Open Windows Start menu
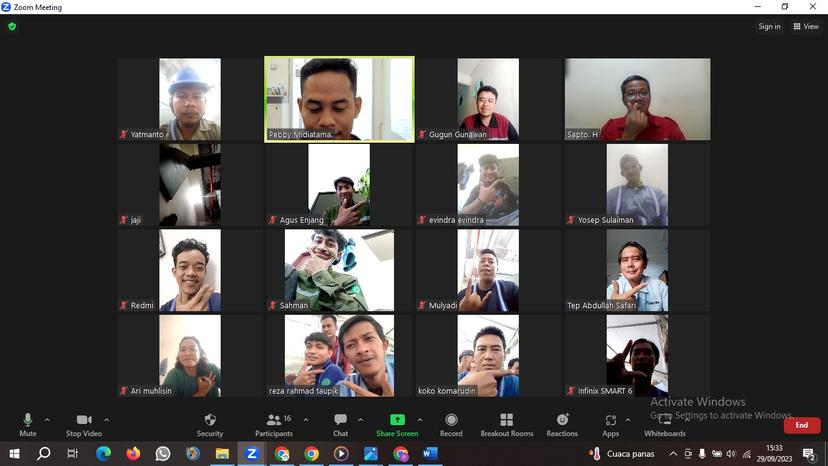Image resolution: width=828 pixels, height=466 pixels. (x=14, y=453)
